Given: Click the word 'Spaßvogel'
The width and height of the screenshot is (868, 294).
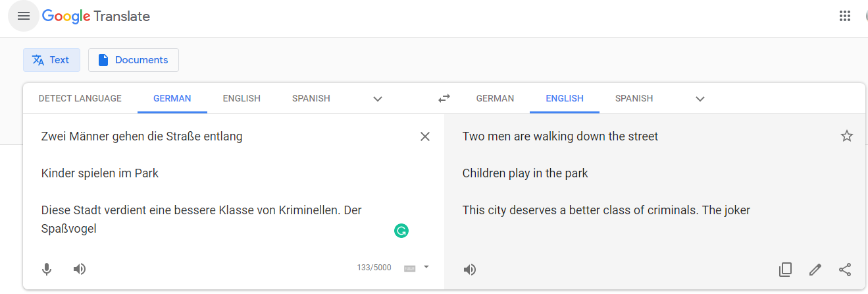Looking at the screenshot, I should tap(68, 229).
